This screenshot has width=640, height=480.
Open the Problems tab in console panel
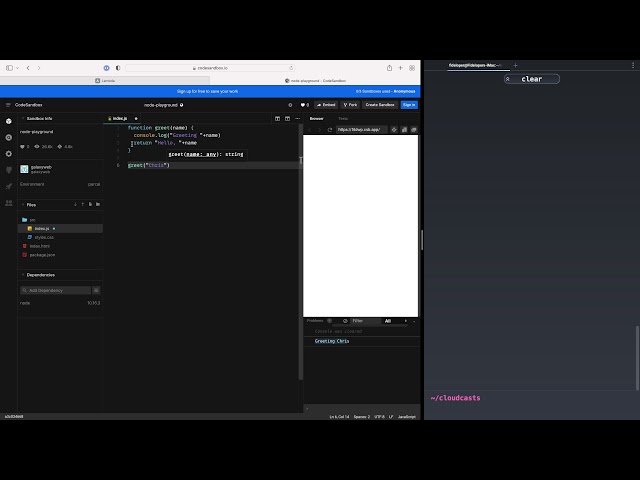(x=315, y=321)
